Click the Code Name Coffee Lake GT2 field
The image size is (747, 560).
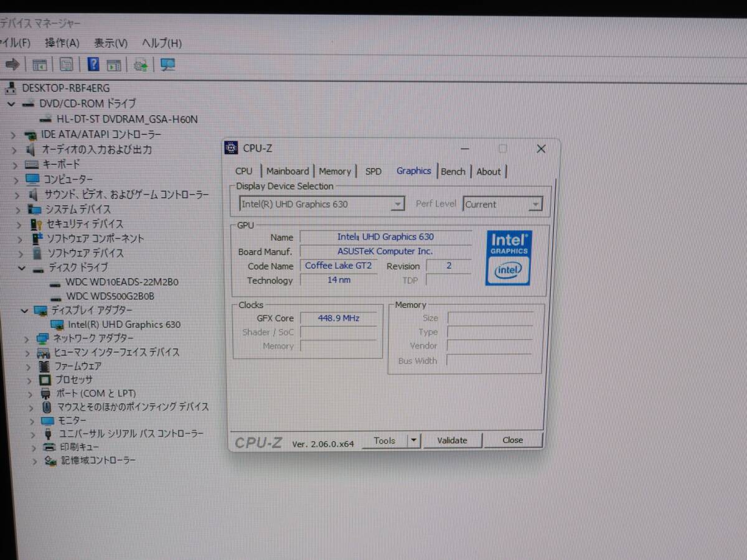coord(338,266)
